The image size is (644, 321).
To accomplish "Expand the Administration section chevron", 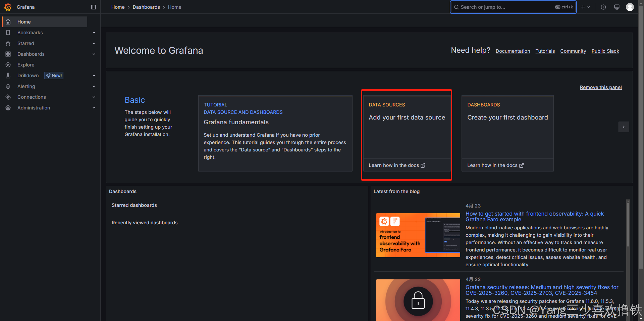I will point(94,108).
